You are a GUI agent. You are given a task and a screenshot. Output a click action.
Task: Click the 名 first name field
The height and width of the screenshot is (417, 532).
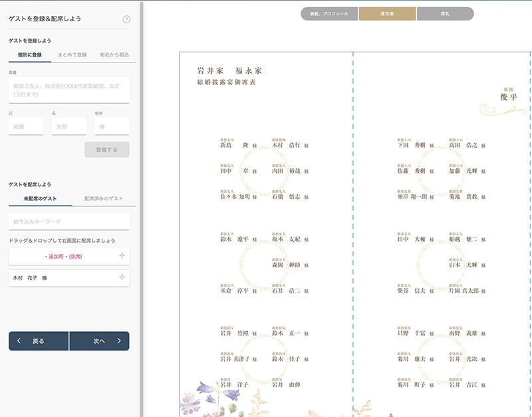click(x=69, y=126)
